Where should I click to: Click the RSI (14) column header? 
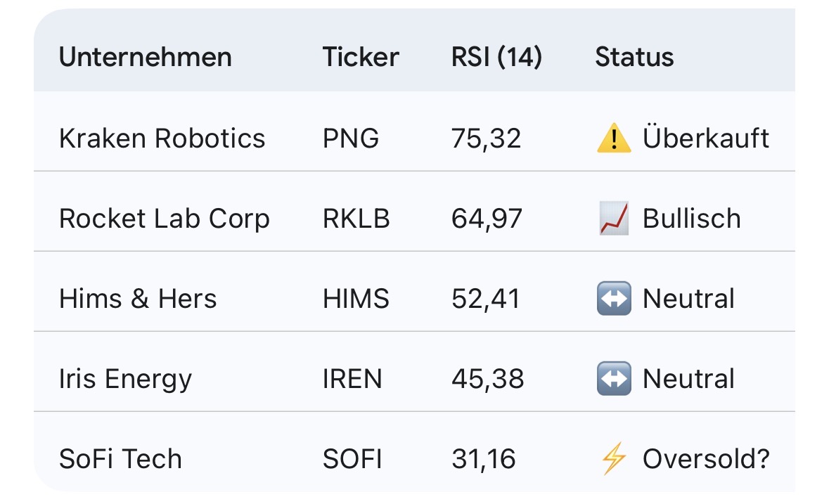click(x=496, y=57)
